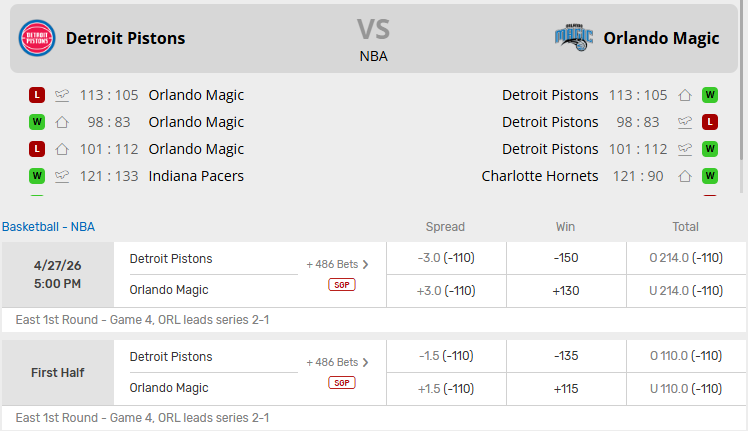
Task: Pick Under 110.0 First Half total
Action: 685,388
